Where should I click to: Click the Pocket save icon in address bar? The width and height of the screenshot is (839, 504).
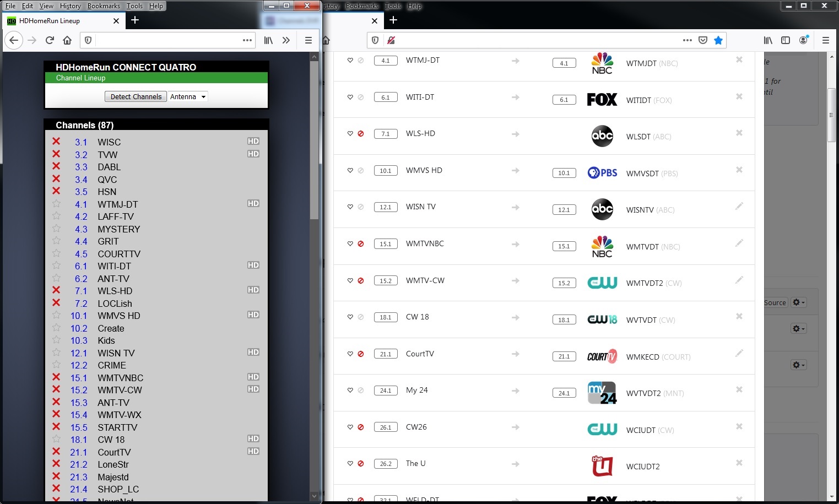(702, 40)
